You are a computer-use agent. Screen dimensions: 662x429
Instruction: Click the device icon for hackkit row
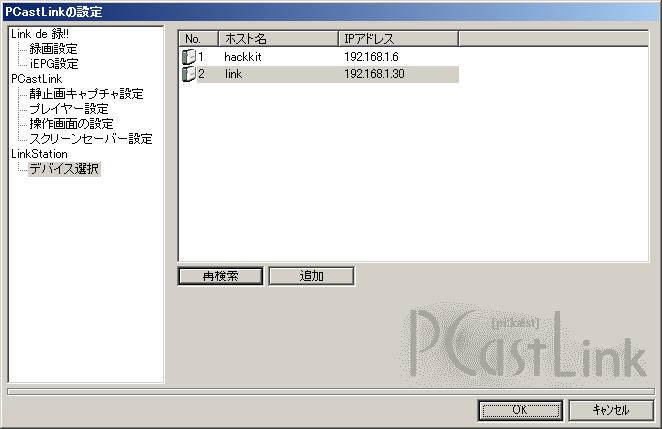click(x=189, y=57)
